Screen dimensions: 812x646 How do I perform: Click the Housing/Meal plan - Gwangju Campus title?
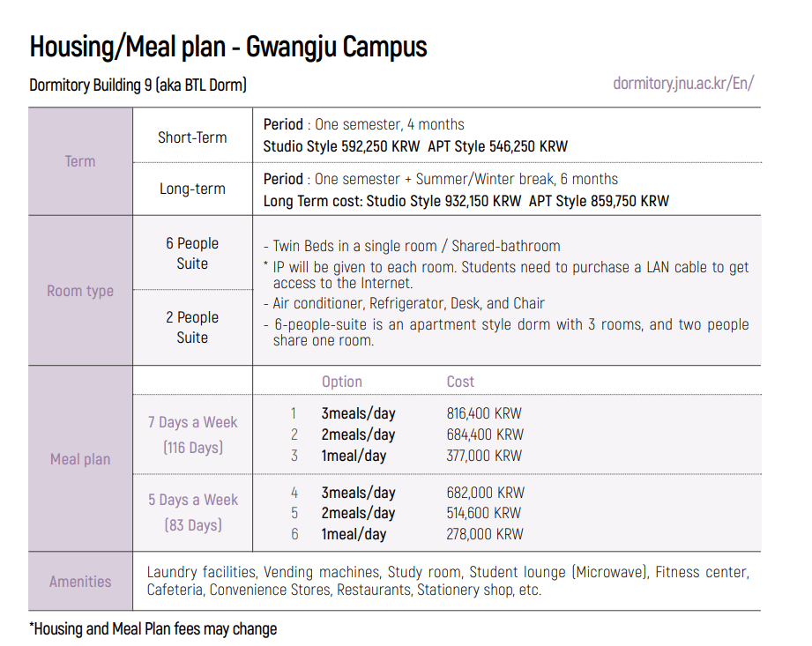pyautogui.click(x=228, y=46)
